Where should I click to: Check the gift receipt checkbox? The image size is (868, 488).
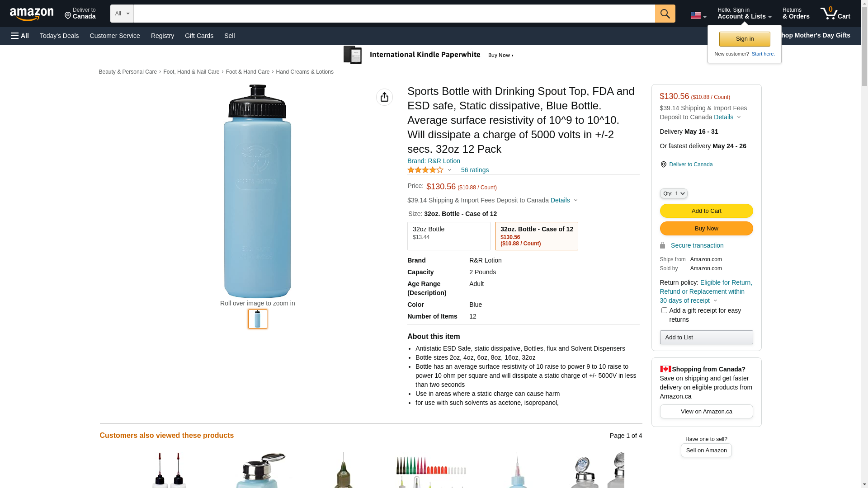coord(664,310)
